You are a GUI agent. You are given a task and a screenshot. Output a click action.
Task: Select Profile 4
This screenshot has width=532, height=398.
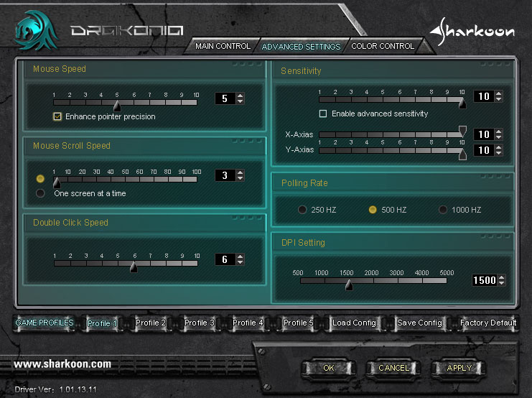248,323
